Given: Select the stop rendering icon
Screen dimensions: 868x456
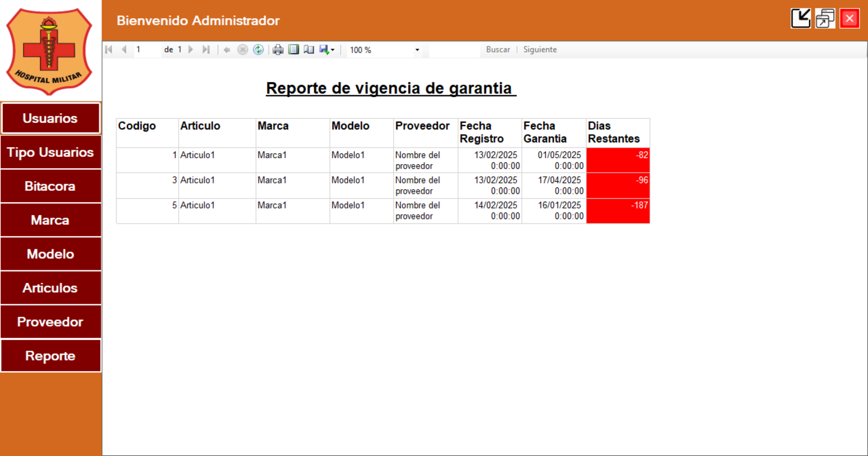Looking at the screenshot, I should (x=242, y=50).
